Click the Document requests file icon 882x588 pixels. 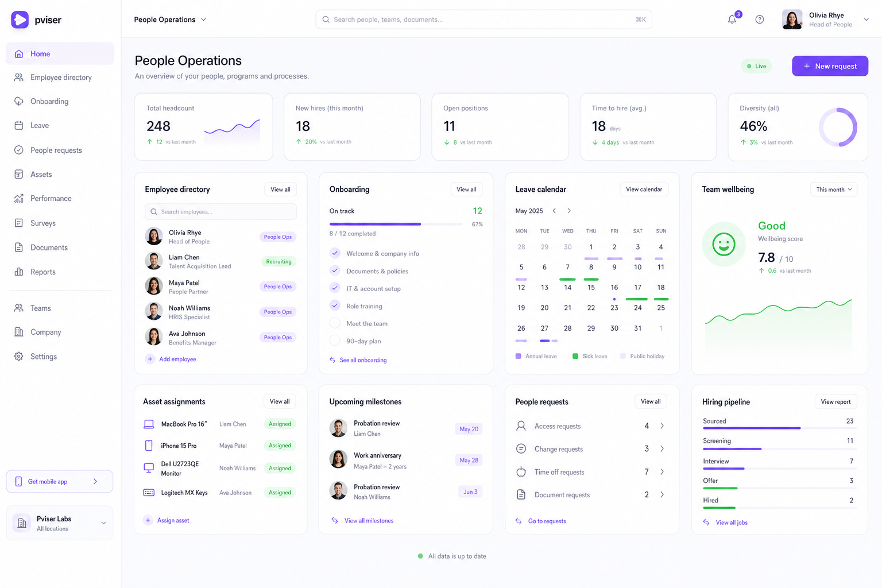click(x=521, y=494)
